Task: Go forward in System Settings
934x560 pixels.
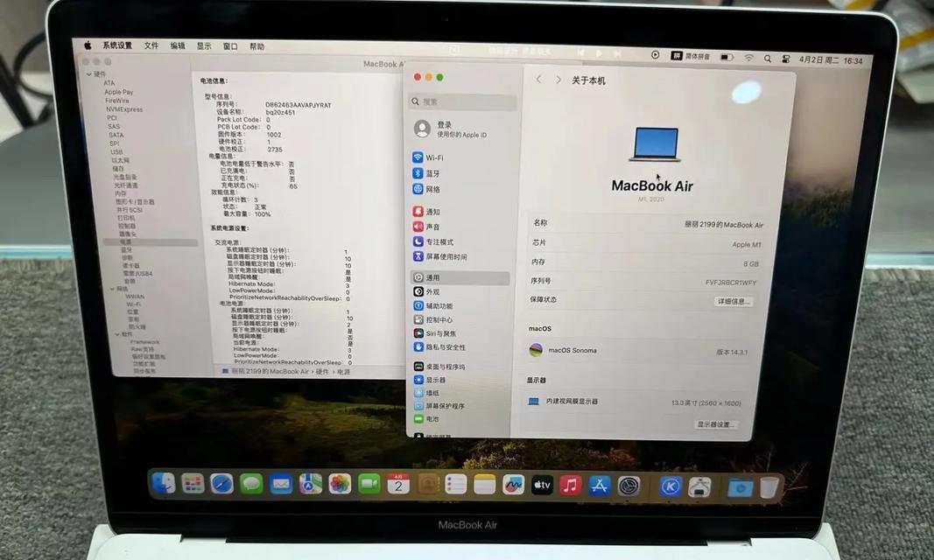Action: click(x=558, y=80)
